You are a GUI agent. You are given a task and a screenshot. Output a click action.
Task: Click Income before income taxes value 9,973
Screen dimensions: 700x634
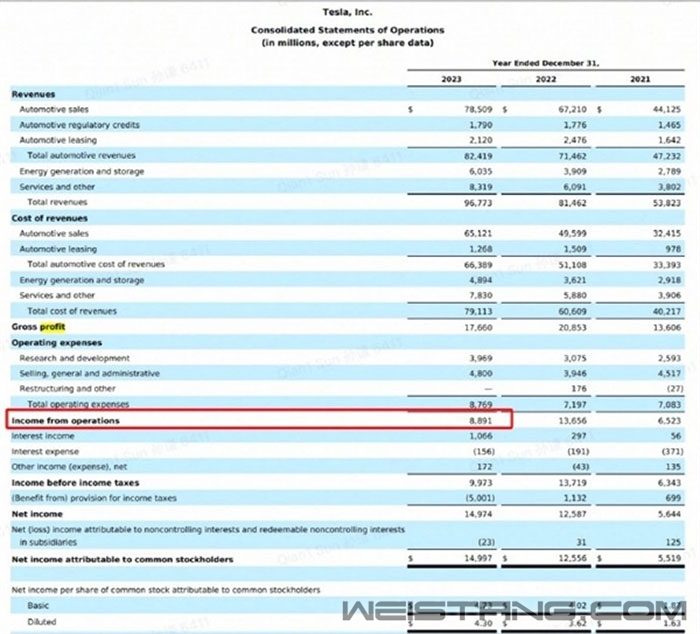point(481,483)
